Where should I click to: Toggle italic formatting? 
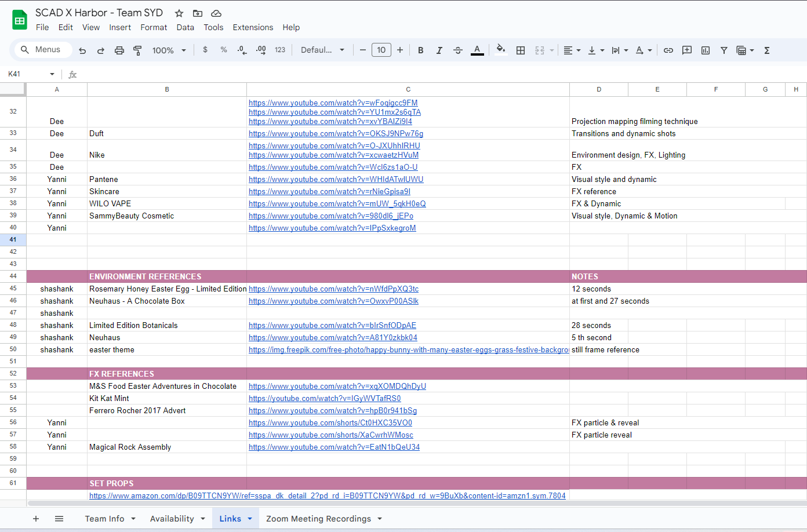tap(439, 50)
